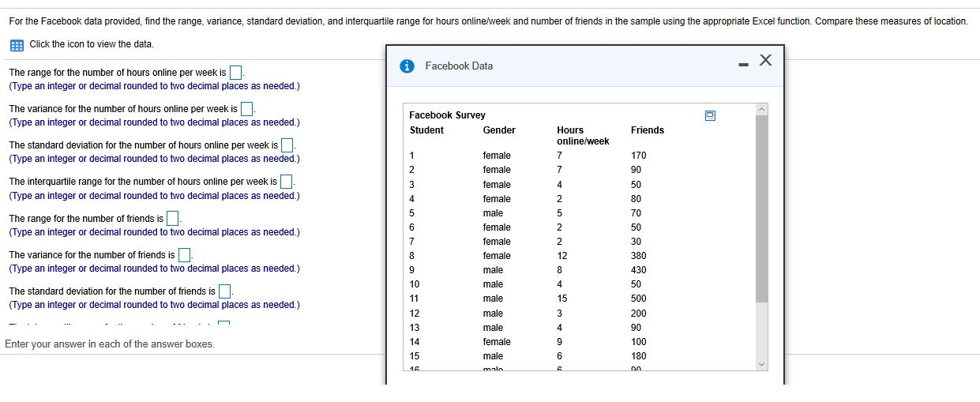The image size is (980, 402).
Task: Click the scrollbar down arrow in data popup
Action: [761, 364]
